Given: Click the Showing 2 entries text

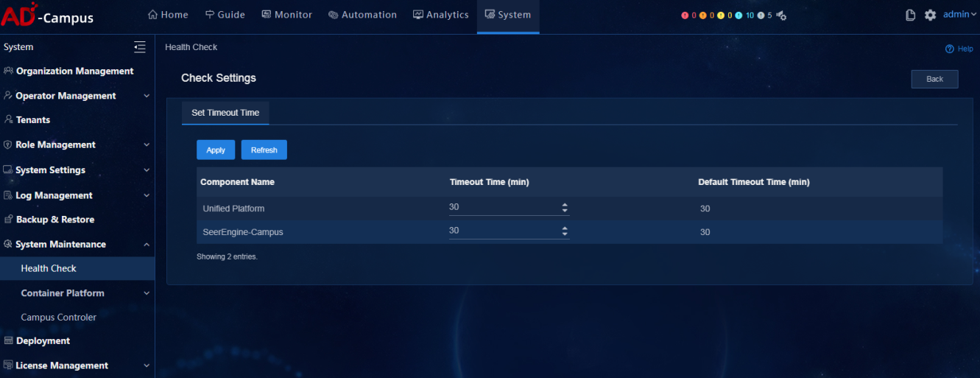Looking at the screenshot, I should [227, 257].
